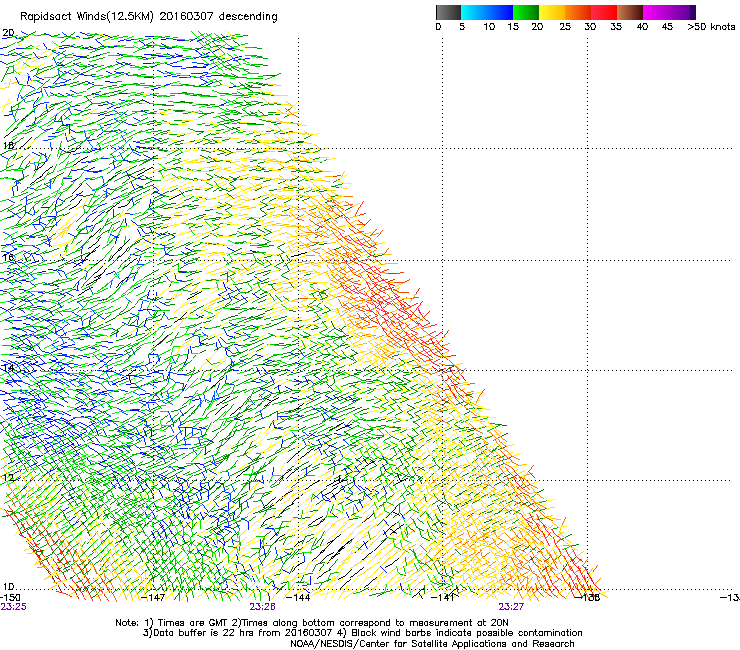Click the purple time label '23:27'
The height and width of the screenshot is (650, 740).
(511, 607)
